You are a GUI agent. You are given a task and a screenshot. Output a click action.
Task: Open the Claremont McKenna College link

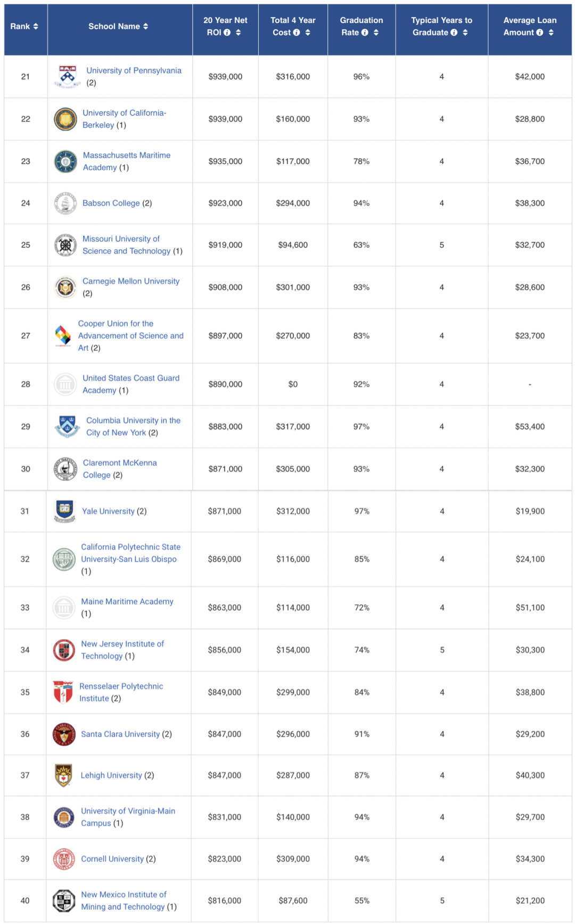click(x=120, y=469)
